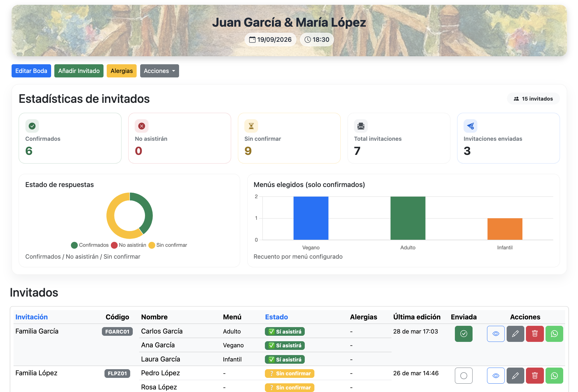Click the Invitaciones enviadas paper plane icon
The width and height of the screenshot is (578, 392).
pos(470,126)
